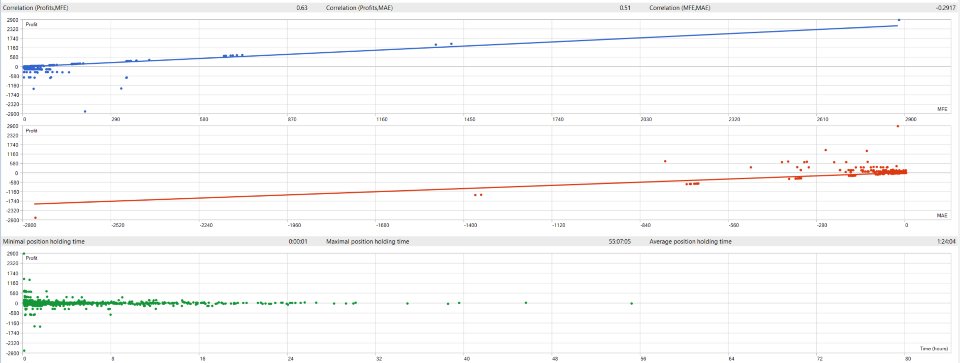The image size is (960, 363).
Task: Click the -280 tick on the MAE axis
Action: click(x=822, y=225)
